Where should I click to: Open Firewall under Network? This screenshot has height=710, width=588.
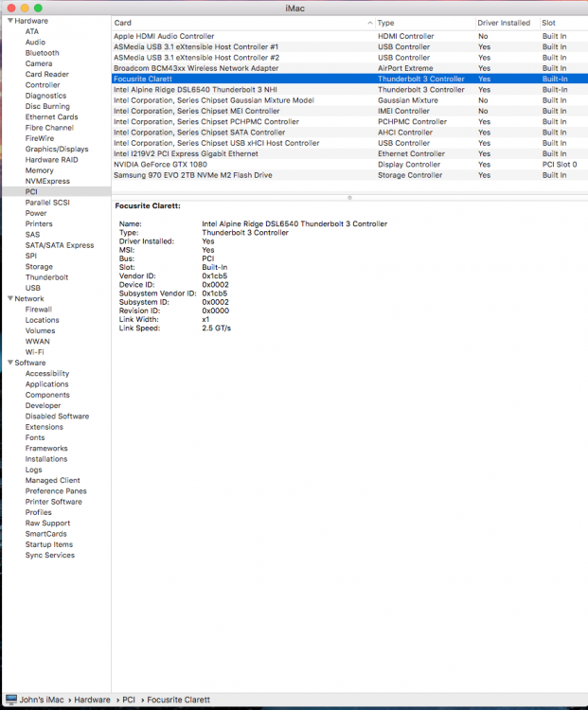tap(39, 310)
